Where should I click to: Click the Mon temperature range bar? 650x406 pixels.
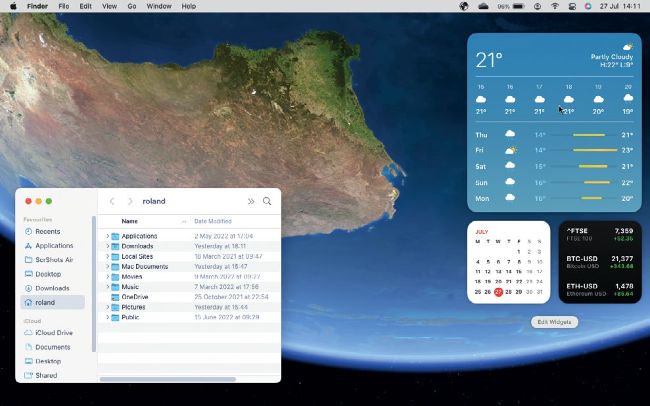pos(592,198)
